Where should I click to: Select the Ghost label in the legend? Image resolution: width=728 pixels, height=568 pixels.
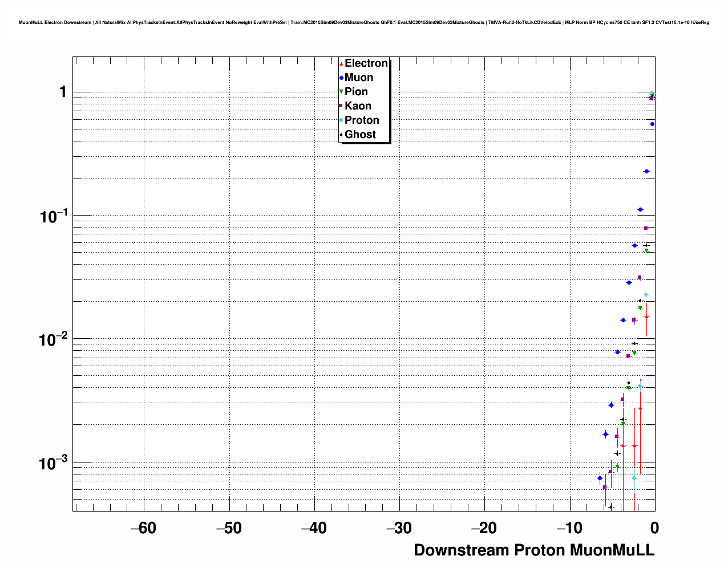(360, 135)
